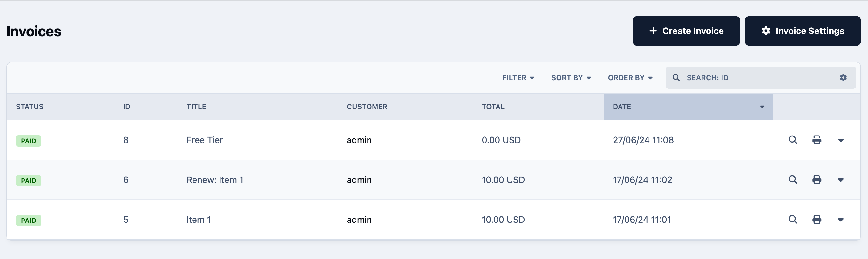
Task: Open search settings gear icon
Action: (x=843, y=78)
